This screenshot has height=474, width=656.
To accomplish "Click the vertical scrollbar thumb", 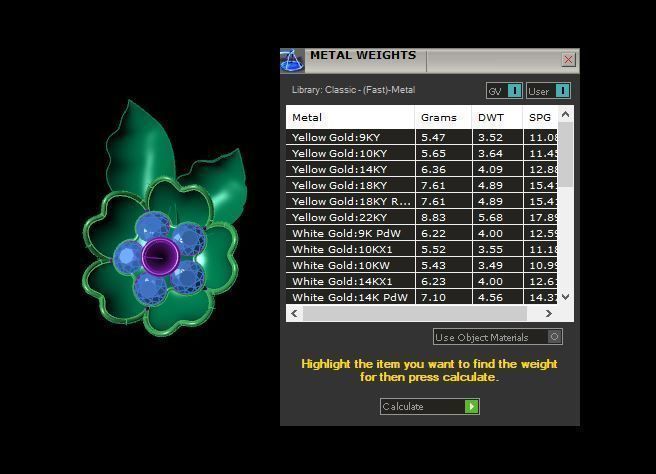I will point(566,154).
